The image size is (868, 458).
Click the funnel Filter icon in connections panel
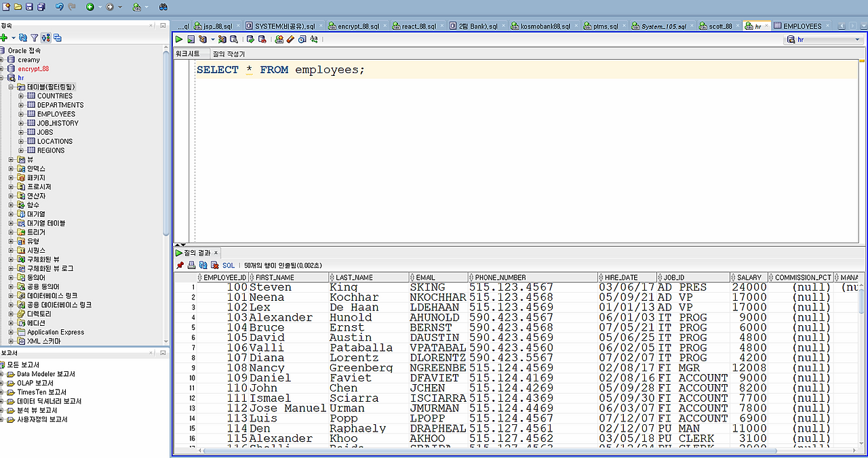[34, 38]
